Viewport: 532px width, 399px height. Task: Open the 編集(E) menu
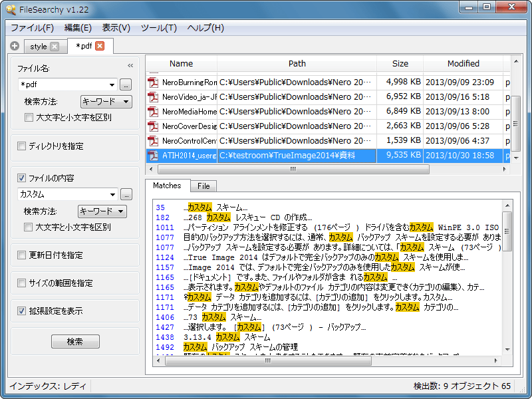78,28
